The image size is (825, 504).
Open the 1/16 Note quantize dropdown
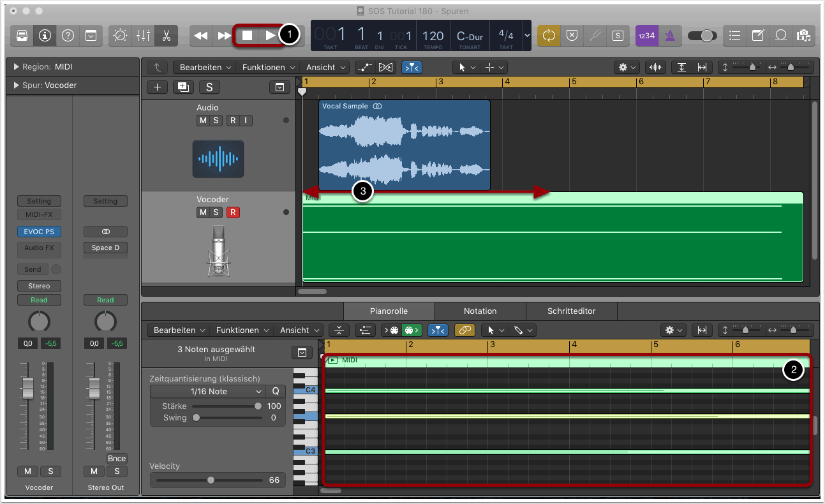point(208,392)
